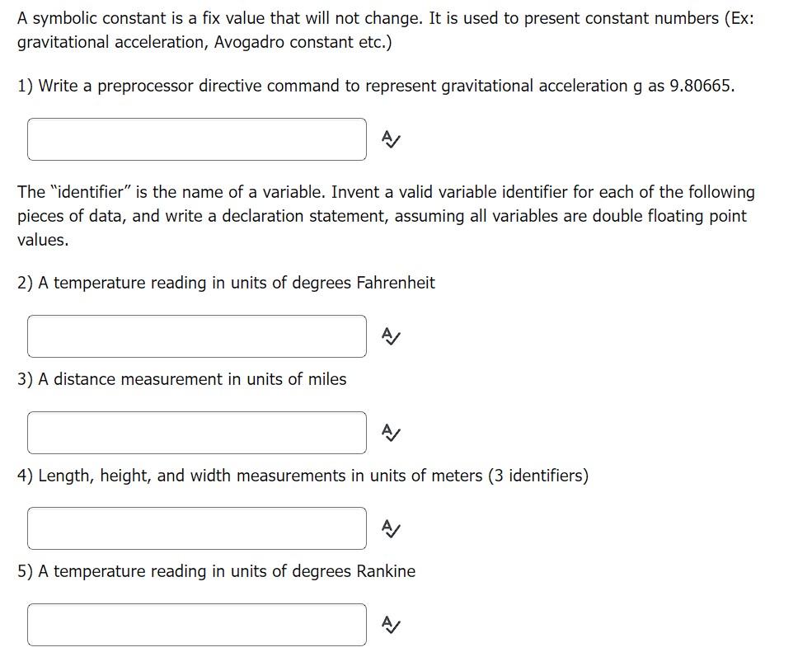Click the spelling icon next to the Fahrenheit answer

pos(391,335)
